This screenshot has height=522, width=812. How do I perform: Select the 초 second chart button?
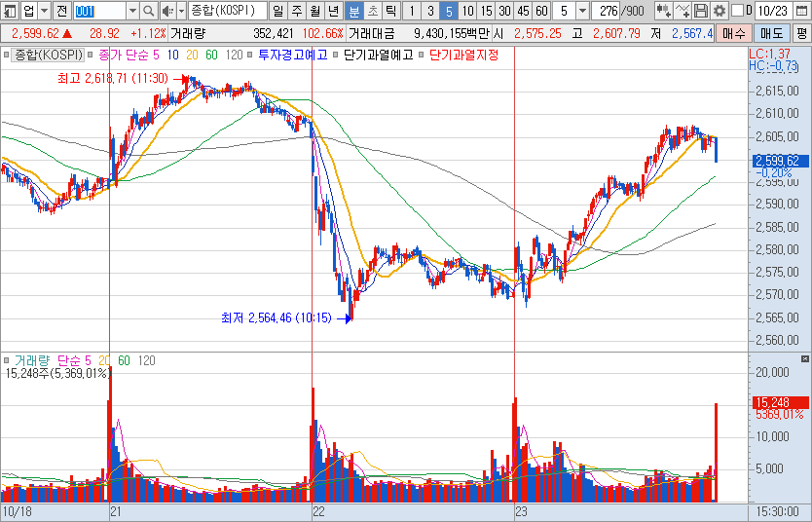coord(373,11)
